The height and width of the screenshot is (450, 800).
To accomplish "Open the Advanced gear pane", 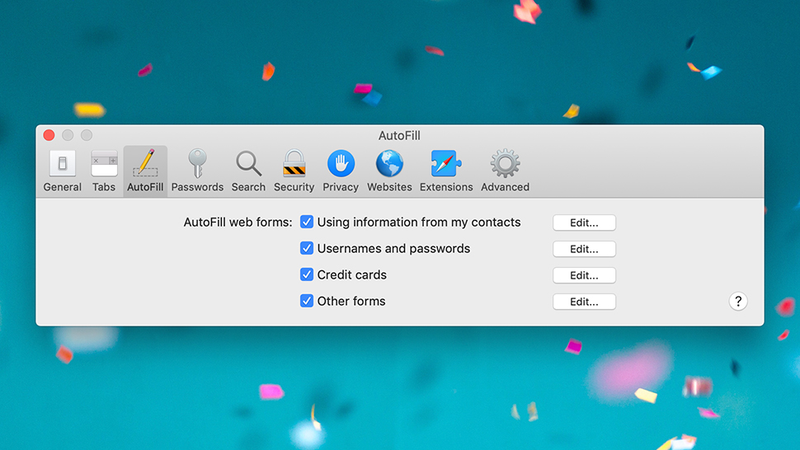I will coord(505,171).
